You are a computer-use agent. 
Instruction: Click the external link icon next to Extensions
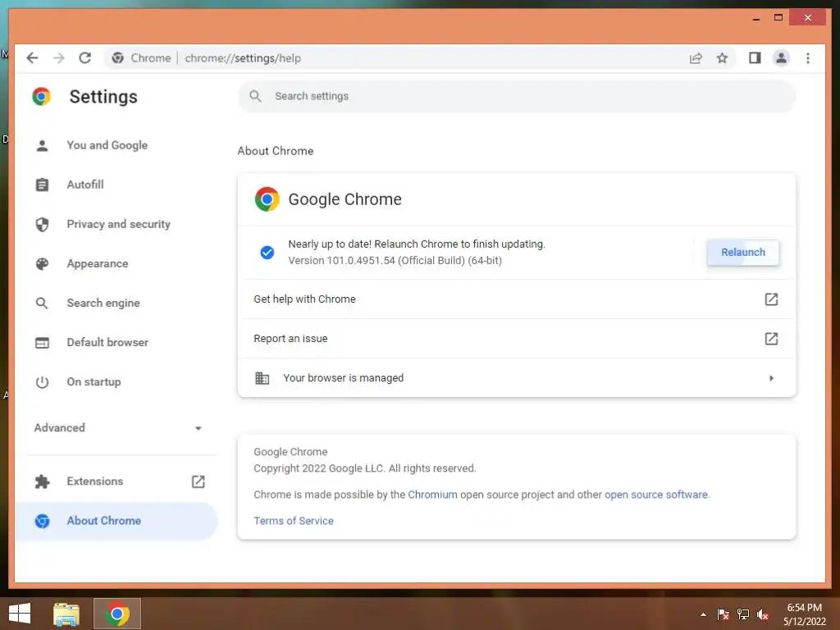[x=199, y=482]
